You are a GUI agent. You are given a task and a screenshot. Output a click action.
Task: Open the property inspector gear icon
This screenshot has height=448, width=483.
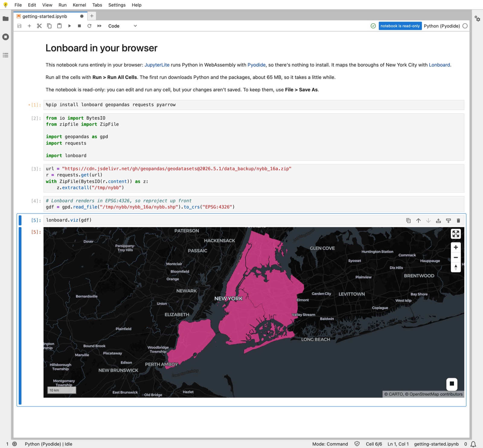point(477,19)
